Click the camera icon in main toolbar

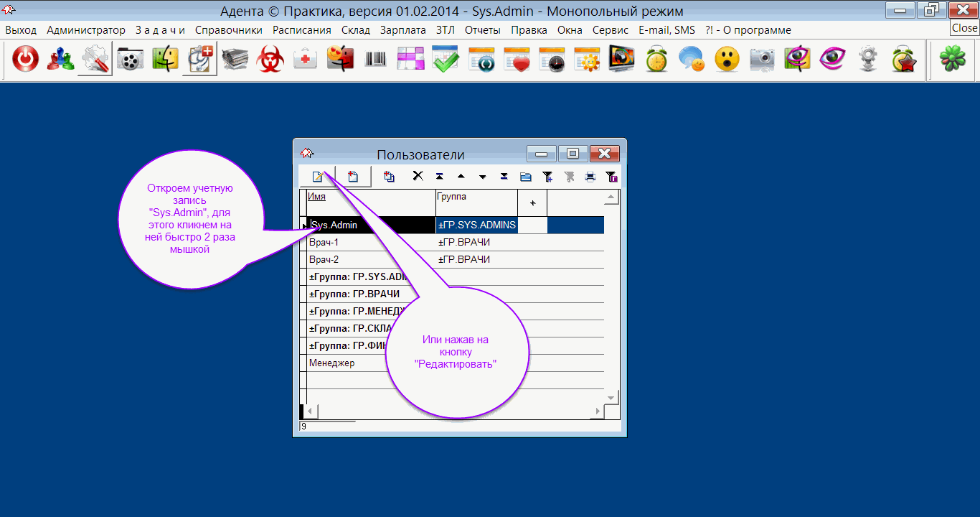click(763, 60)
